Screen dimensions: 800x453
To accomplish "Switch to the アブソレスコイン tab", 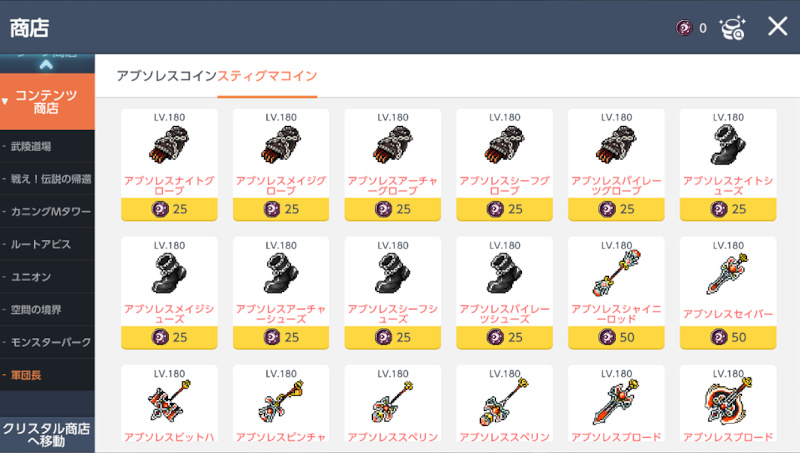I will coord(166,76).
